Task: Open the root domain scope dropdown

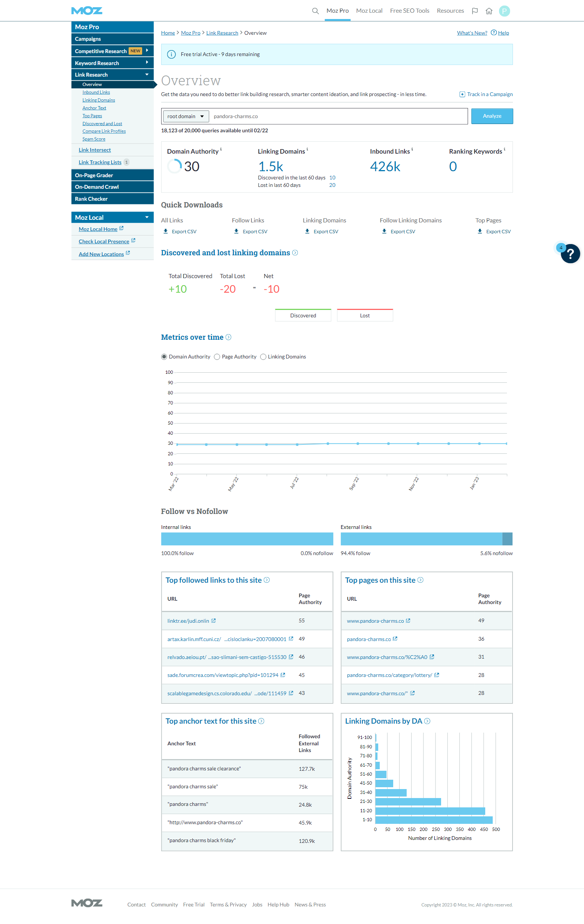Action: pyautogui.click(x=186, y=116)
